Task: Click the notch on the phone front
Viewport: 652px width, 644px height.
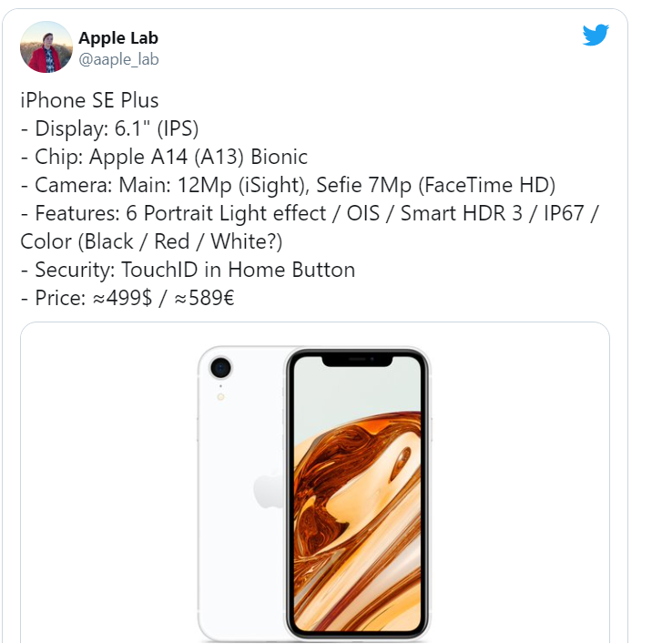Action: click(x=358, y=361)
